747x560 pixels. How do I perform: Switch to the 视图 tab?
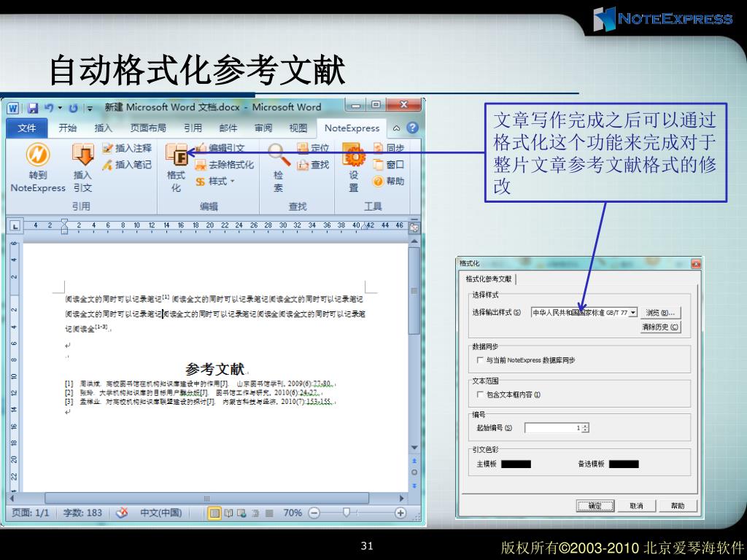pos(298,128)
